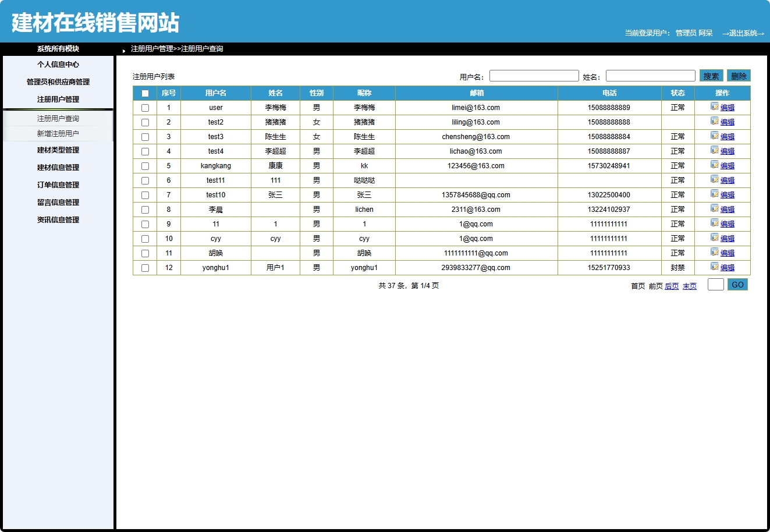Select the edit icon for user 'test3'
The image size is (770, 532).
[714, 136]
